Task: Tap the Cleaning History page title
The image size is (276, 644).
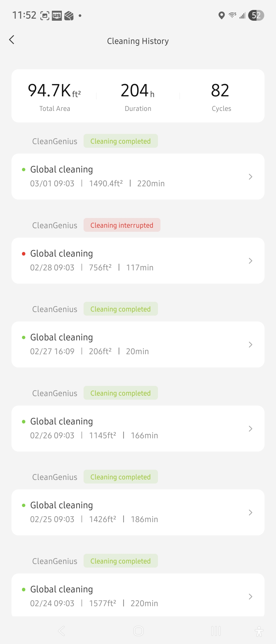Action: tap(138, 41)
